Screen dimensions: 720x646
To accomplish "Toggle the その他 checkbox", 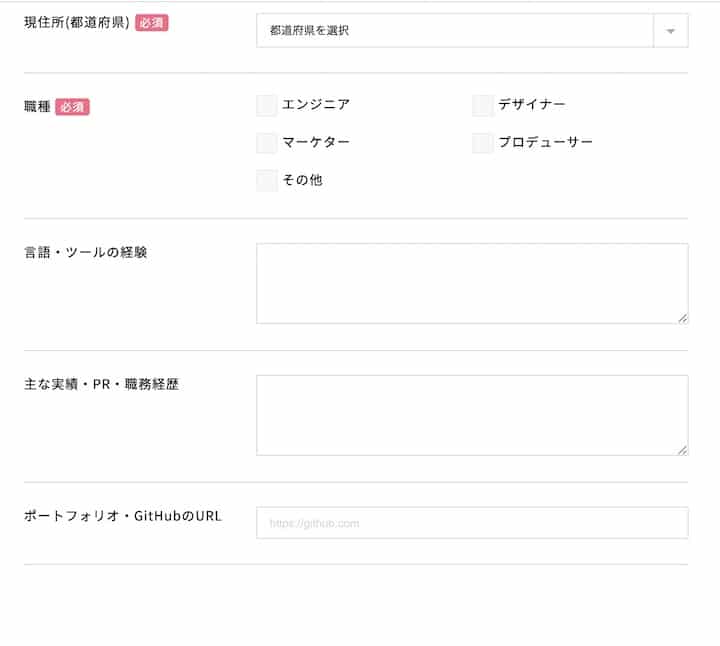I will (267, 181).
